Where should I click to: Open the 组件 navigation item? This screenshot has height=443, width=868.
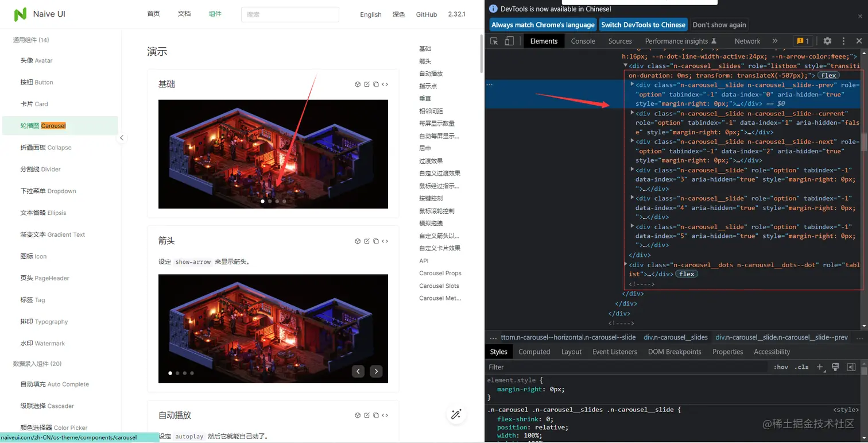pyautogui.click(x=215, y=14)
